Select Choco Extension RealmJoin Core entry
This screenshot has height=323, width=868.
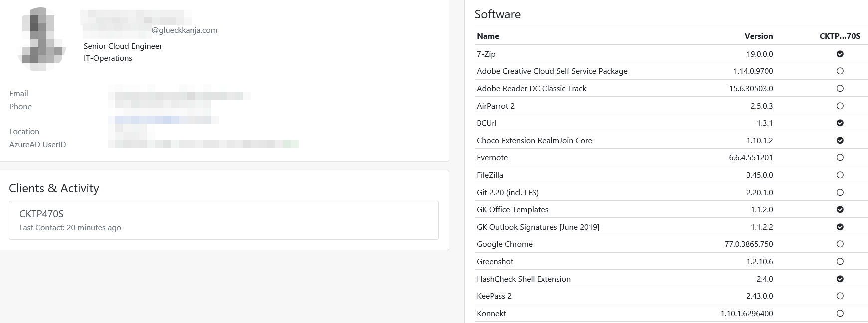click(534, 140)
